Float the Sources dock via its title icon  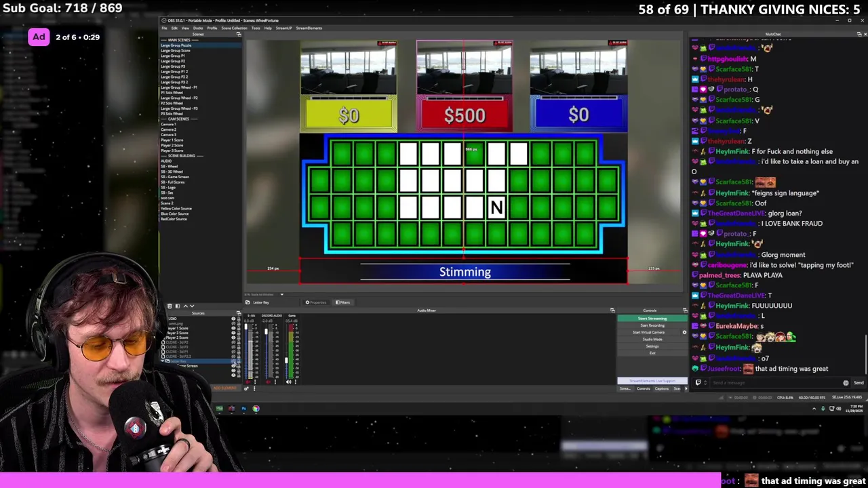point(239,313)
